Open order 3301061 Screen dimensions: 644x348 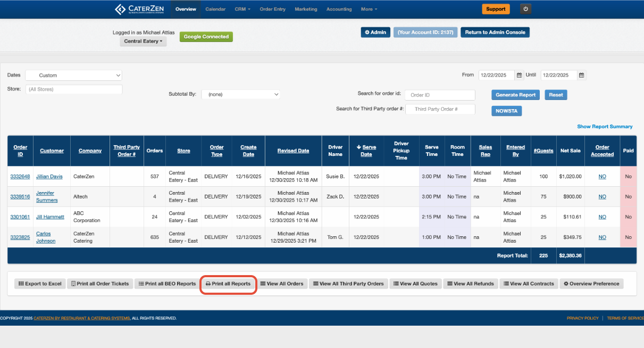[x=20, y=217]
